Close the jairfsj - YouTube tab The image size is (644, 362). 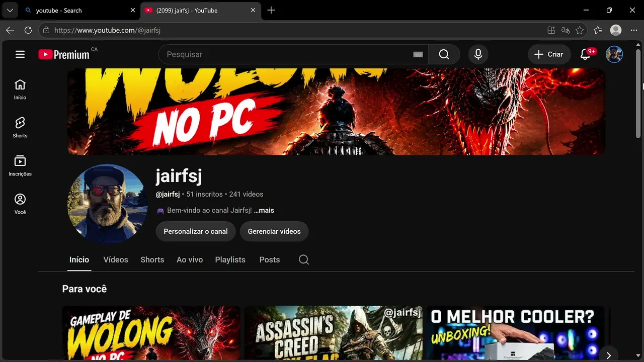point(253,10)
